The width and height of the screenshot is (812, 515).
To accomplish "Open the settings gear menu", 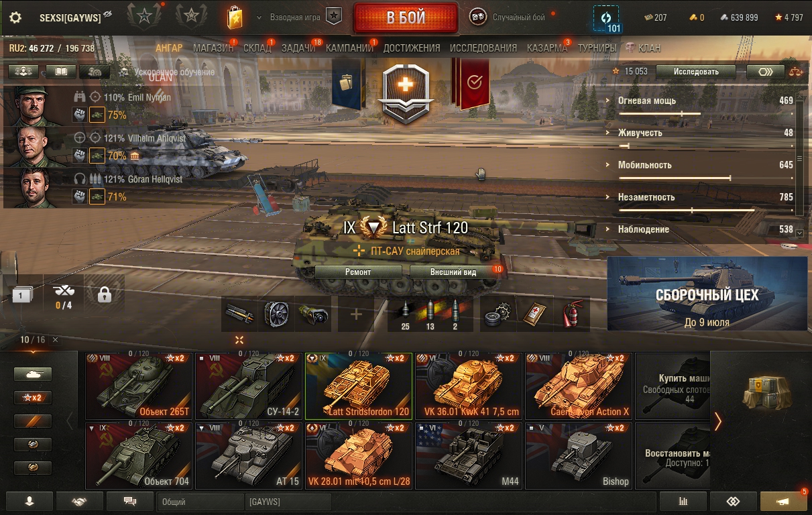I will [x=15, y=17].
